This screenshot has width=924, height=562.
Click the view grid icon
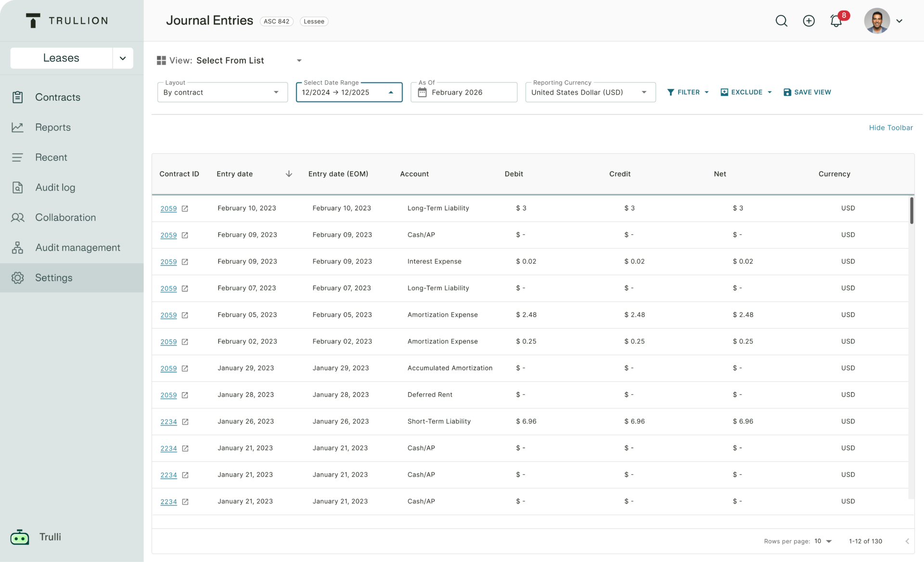[x=161, y=61]
